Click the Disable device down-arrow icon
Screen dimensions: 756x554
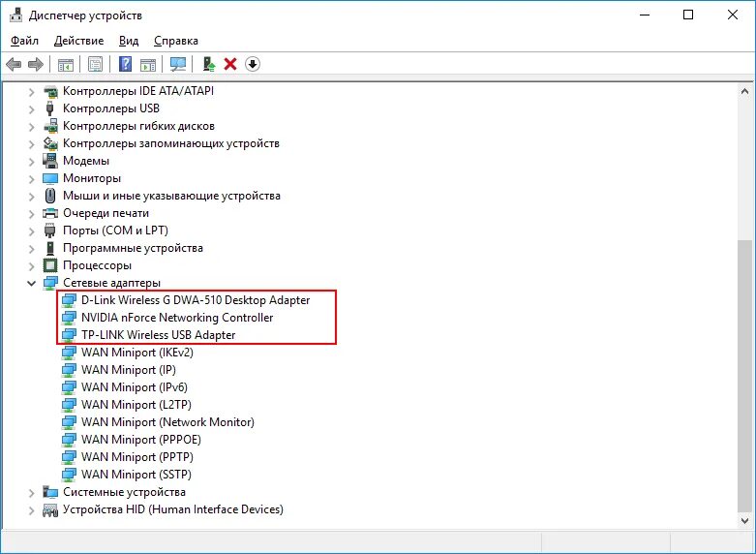(x=253, y=64)
